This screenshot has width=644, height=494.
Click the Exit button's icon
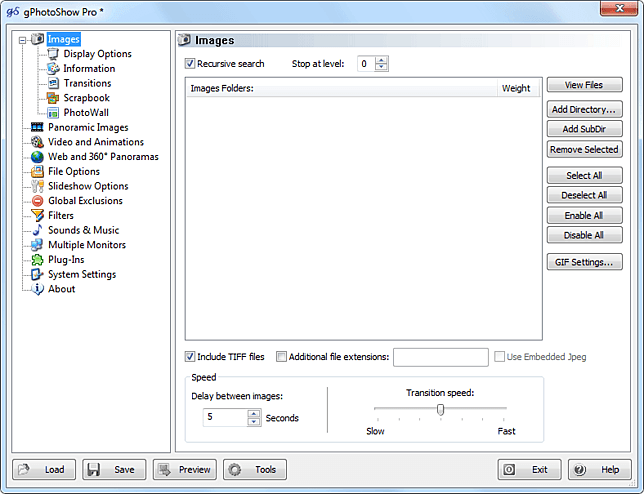[x=509, y=469]
